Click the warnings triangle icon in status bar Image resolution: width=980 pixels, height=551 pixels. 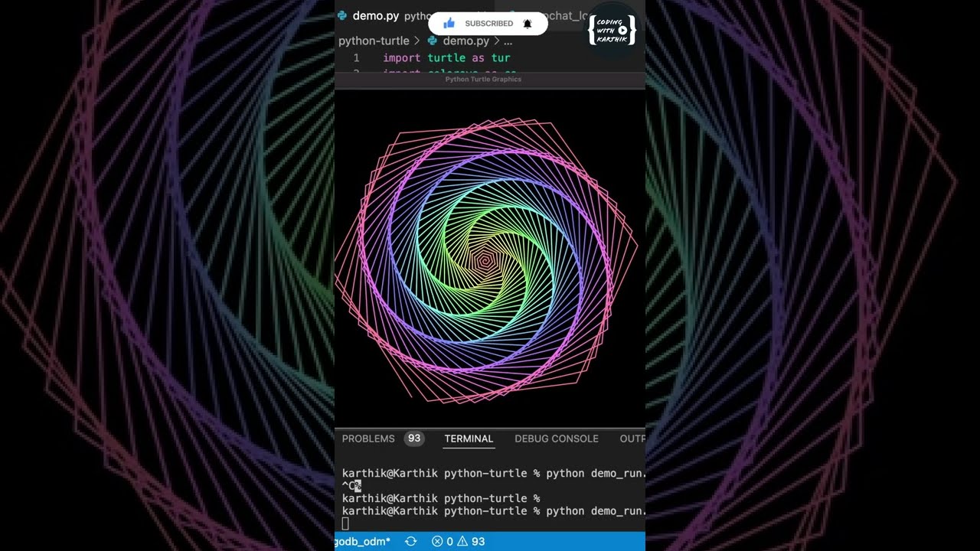[462, 541]
